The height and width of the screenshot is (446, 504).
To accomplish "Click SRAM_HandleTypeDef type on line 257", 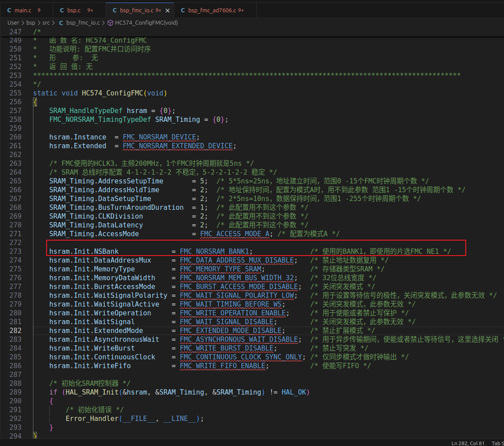I will pyautogui.click(x=86, y=111).
